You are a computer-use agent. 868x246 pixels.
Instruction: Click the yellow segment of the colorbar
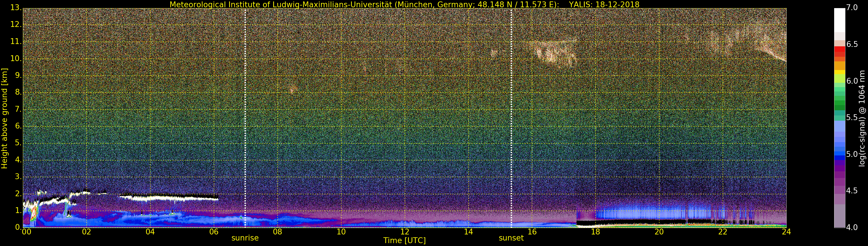click(839, 72)
